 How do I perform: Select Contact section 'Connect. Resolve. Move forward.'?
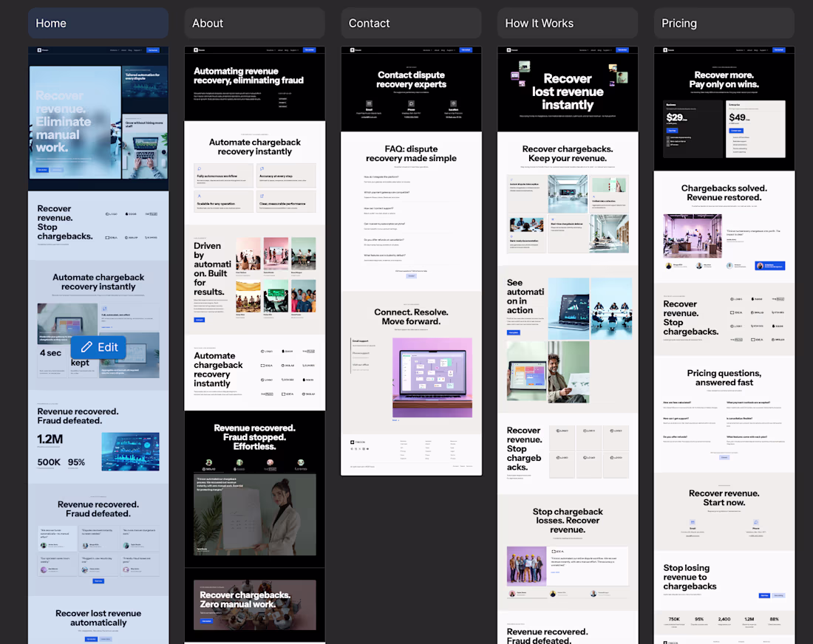(x=411, y=362)
